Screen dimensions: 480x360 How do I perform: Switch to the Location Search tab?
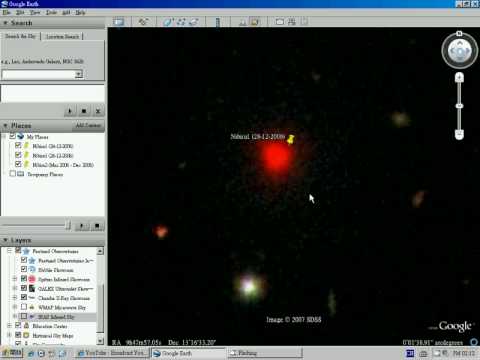62,36
